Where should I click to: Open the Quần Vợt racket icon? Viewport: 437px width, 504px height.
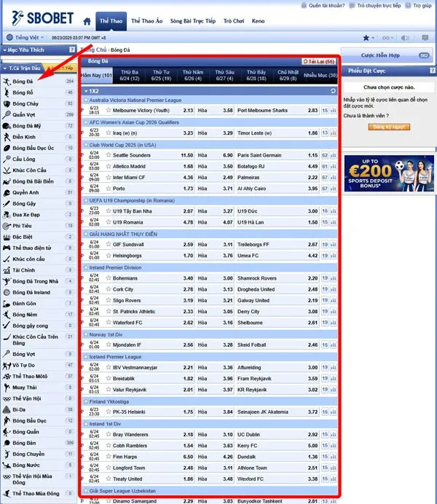pos(7,115)
